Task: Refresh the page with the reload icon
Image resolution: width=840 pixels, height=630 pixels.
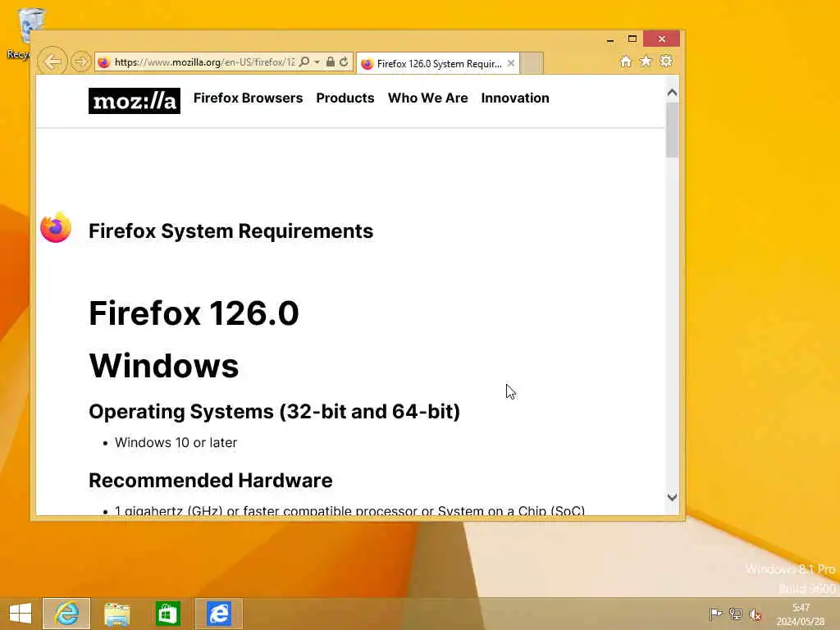Action: pos(344,62)
